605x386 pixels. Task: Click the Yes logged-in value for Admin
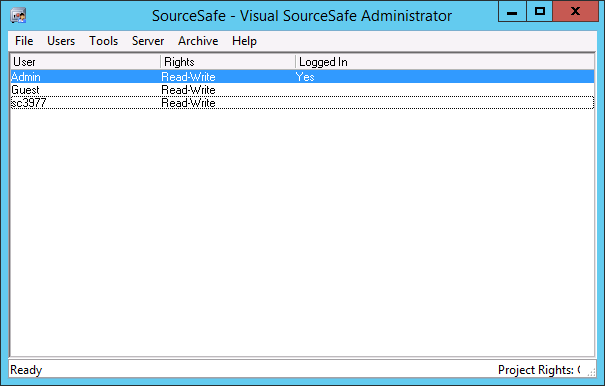tap(305, 77)
